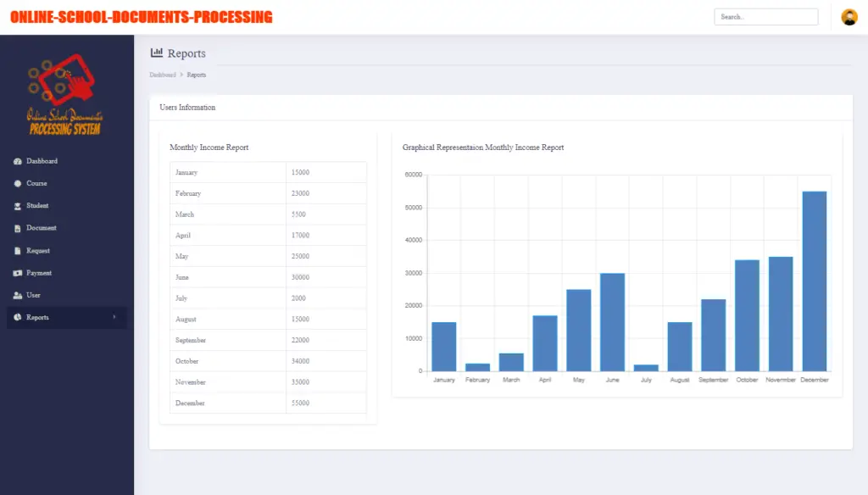The height and width of the screenshot is (495, 868).
Task: Select the December bar in the income chart
Action: pos(815,280)
